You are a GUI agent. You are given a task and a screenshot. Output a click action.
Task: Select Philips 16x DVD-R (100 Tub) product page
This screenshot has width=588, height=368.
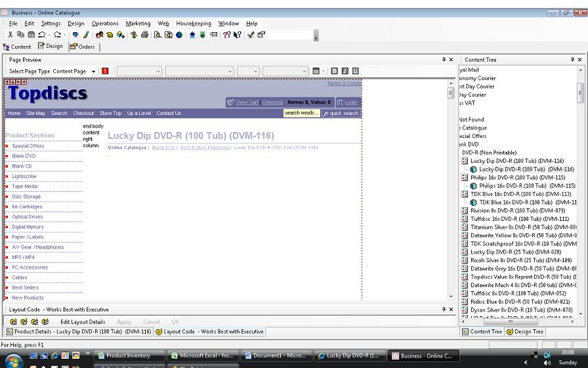[517, 177]
